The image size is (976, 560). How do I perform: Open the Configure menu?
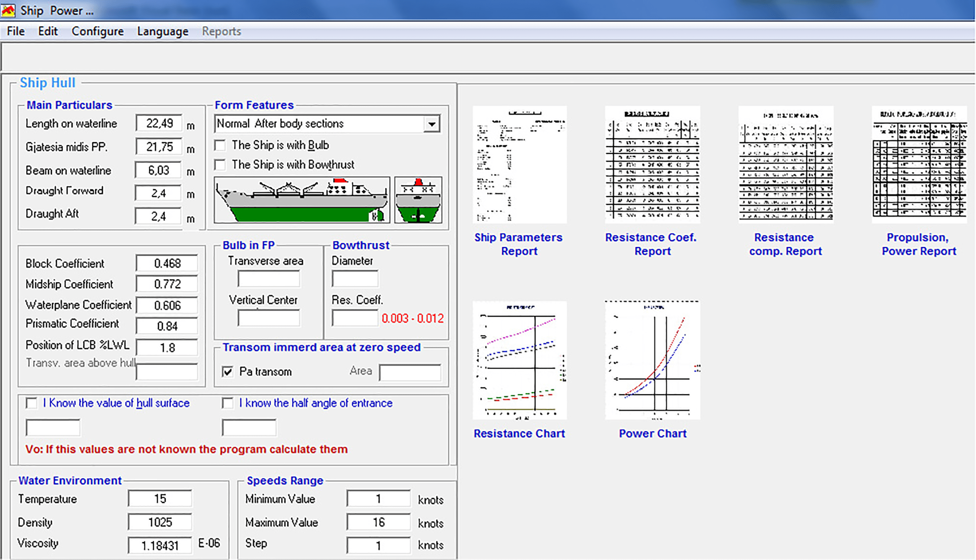(x=98, y=31)
